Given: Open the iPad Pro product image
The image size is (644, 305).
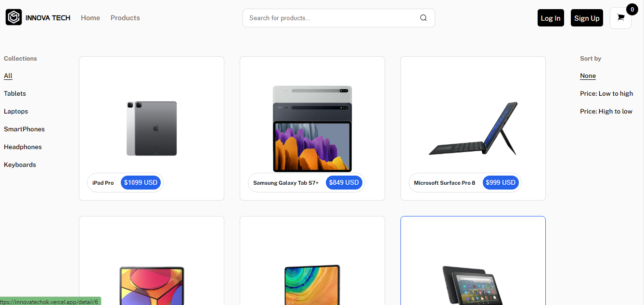Looking at the screenshot, I should coord(152,128).
